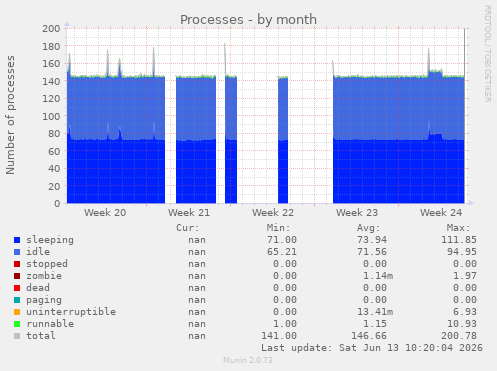Click the sleeping avg value 73.94
The image size is (497, 371).
tap(372, 240)
